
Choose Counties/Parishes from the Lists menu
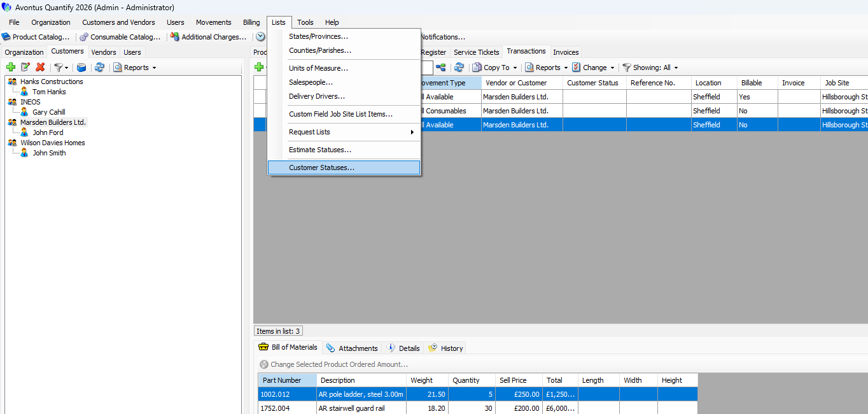pyautogui.click(x=344, y=50)
